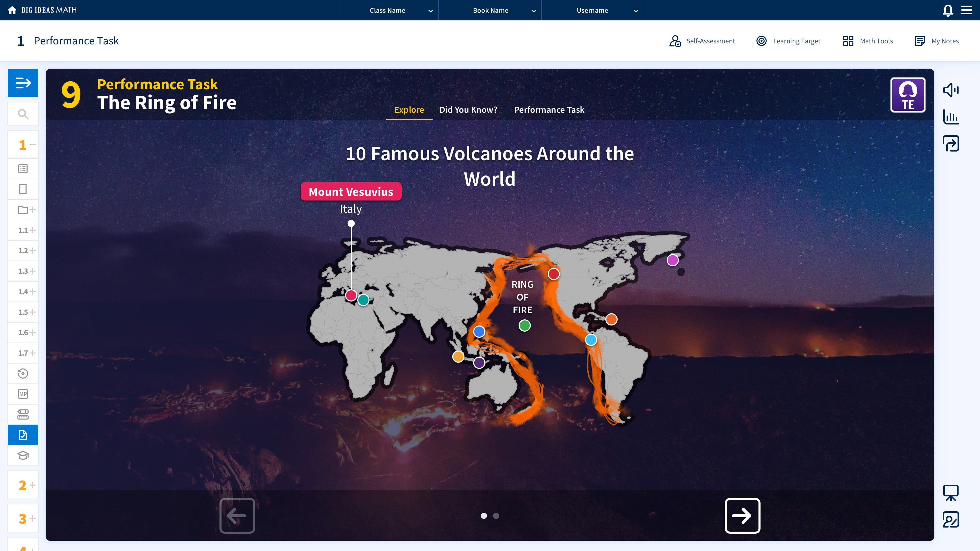The height and width of the screenshot is (551, 980).
Task: Open Math Tools
Action: 868,41
